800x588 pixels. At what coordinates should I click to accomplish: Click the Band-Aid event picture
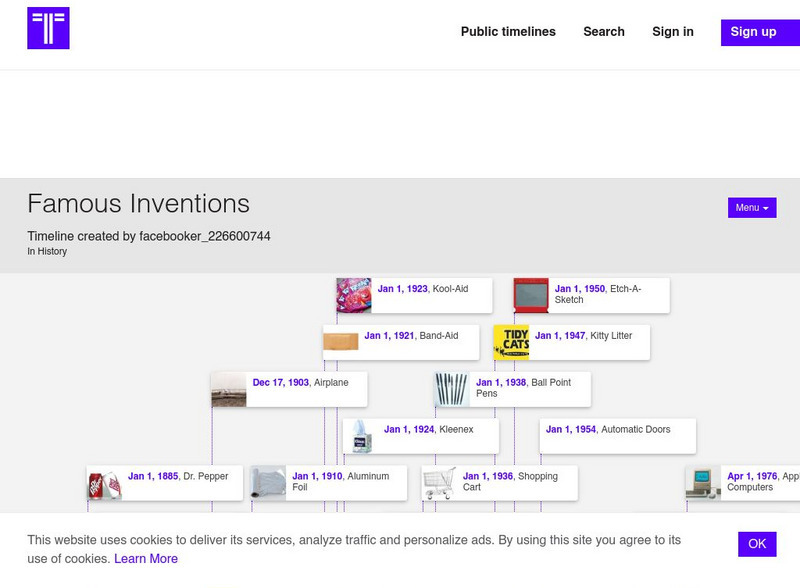click(x=341, y=343)
